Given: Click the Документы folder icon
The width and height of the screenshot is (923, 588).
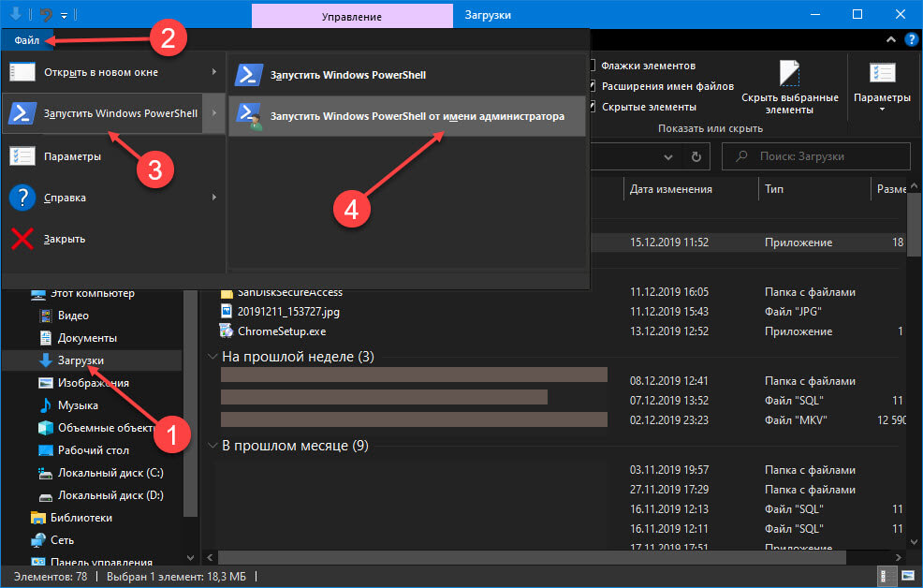Looking at the screenshot, I should [45, 338].
